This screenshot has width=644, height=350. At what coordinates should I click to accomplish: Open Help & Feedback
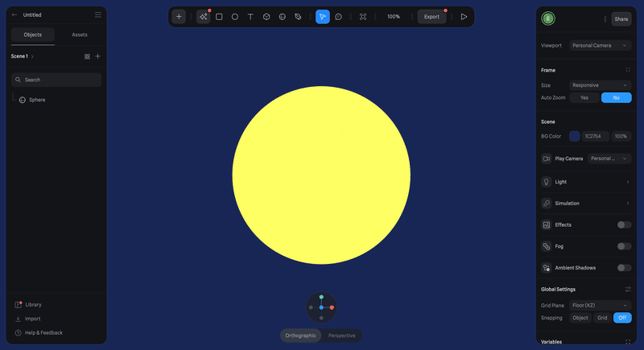(39, 333)
